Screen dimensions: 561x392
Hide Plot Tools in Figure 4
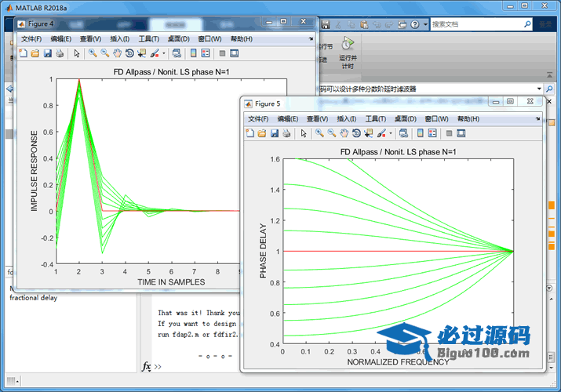[x=222, y=53]
